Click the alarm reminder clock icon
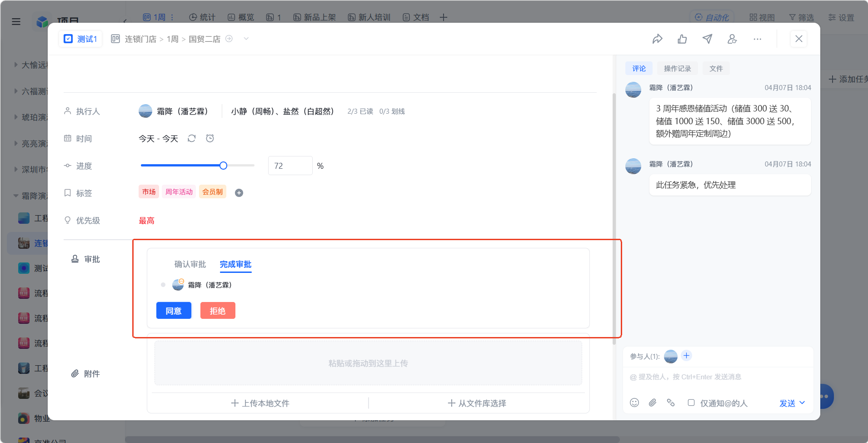The image size is (868, 443). coord(210,138)
